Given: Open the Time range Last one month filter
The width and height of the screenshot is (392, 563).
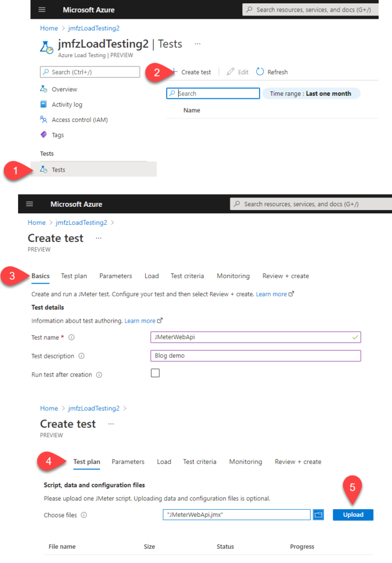Looking at the screenshot, I should pos(311,93).
